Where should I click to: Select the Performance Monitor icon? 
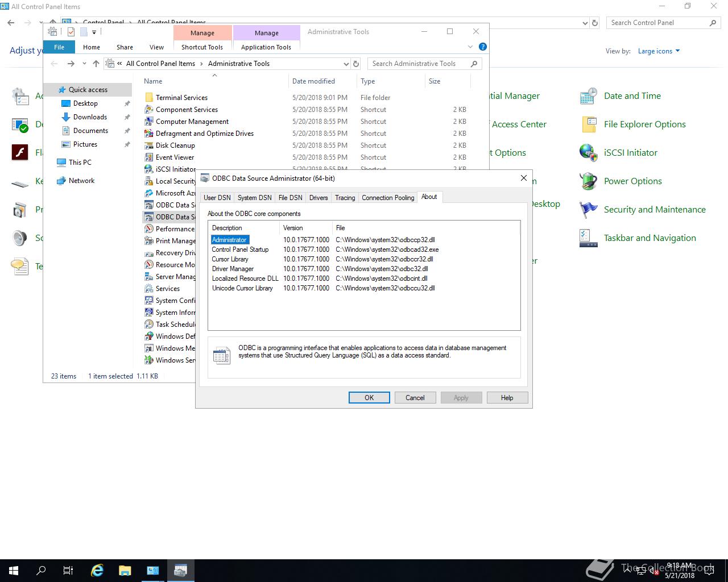coord(149,228)
